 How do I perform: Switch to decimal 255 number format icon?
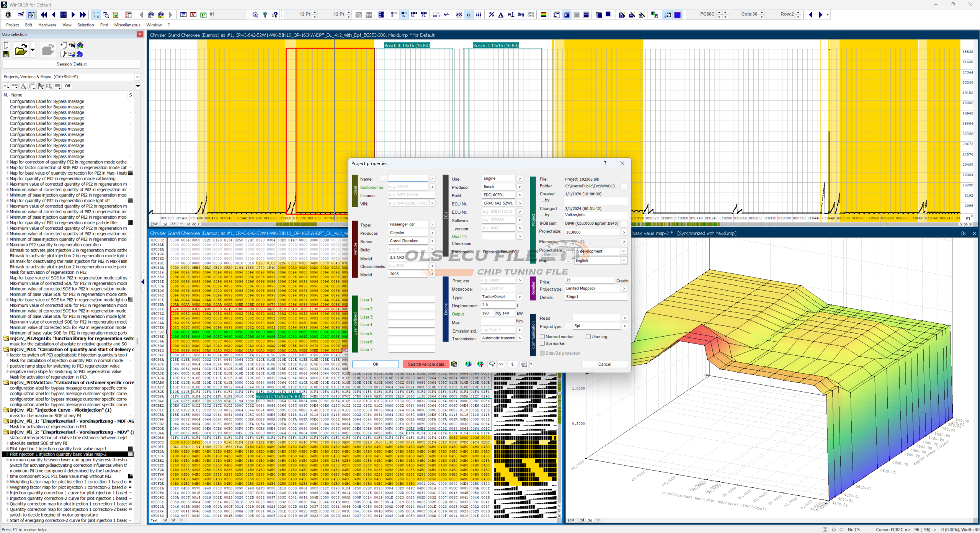pos(459,15)
